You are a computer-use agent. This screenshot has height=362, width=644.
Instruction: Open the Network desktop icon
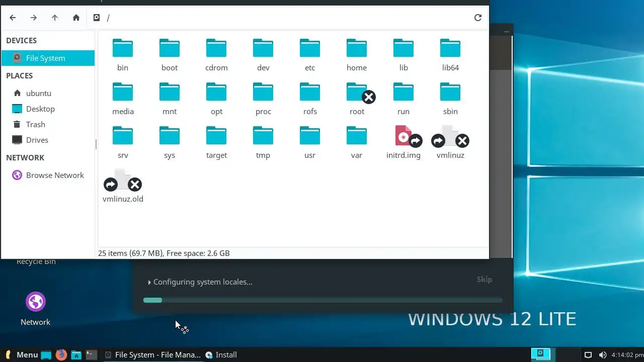click(x=36, y=309)
